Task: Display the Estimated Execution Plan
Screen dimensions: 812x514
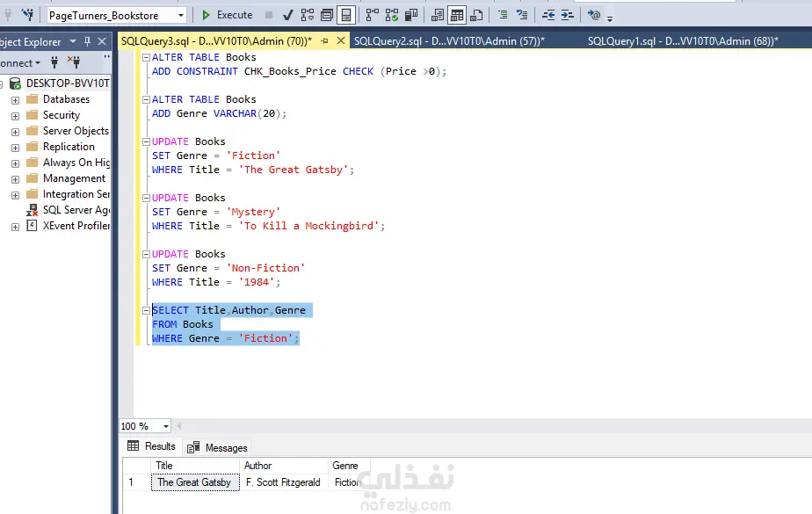Action: [x=308, y=15]
